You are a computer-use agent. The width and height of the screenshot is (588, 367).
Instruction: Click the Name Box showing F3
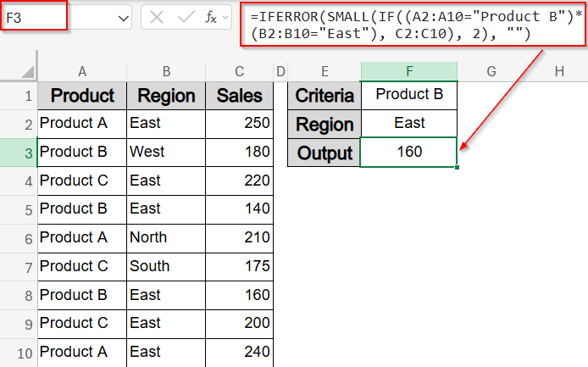coord(34,17)
